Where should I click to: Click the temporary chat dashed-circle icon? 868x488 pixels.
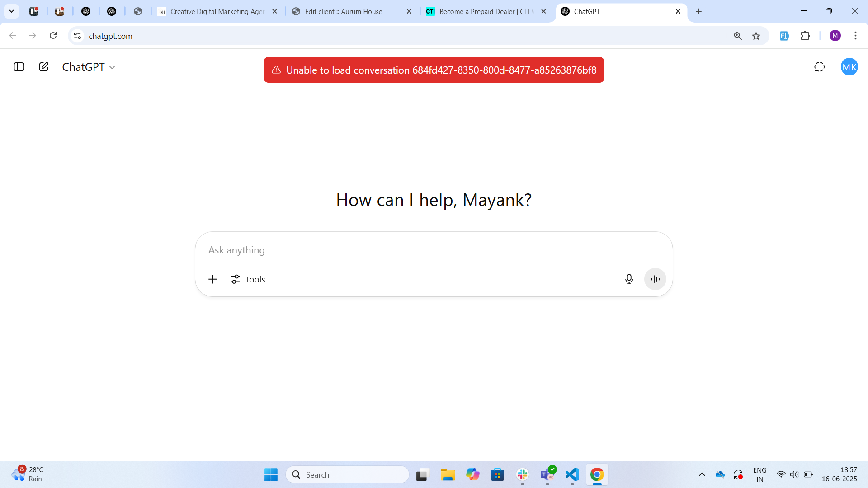[x=819, y=67]
